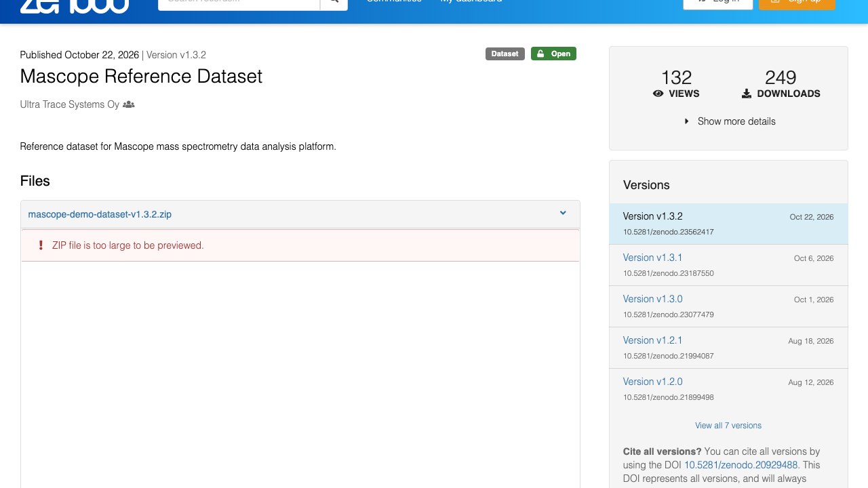Click the 249 downloads count
Viewport: 868px width, 488px height.
click(781, 77)
